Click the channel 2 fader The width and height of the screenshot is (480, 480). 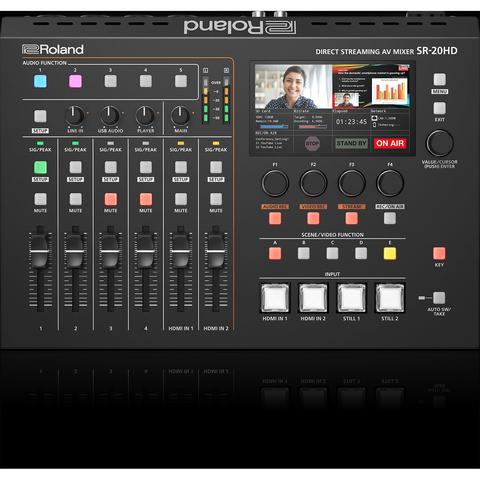click(75, 251)
